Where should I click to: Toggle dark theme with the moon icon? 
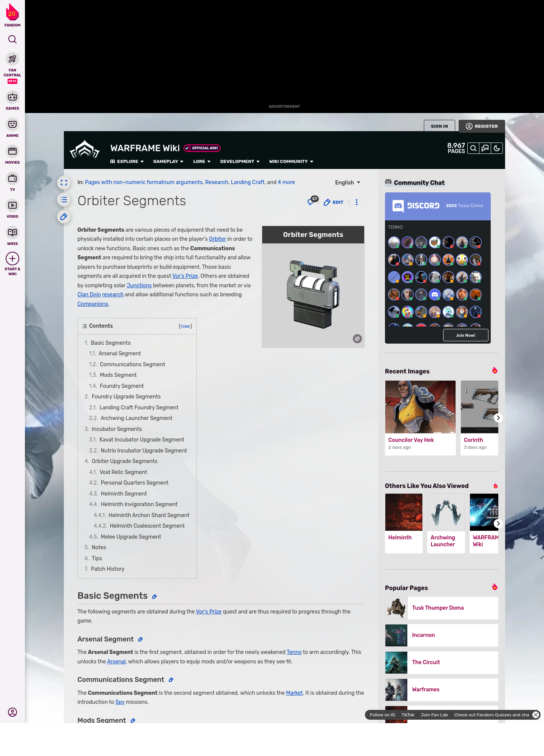click(x=497, y=148)
